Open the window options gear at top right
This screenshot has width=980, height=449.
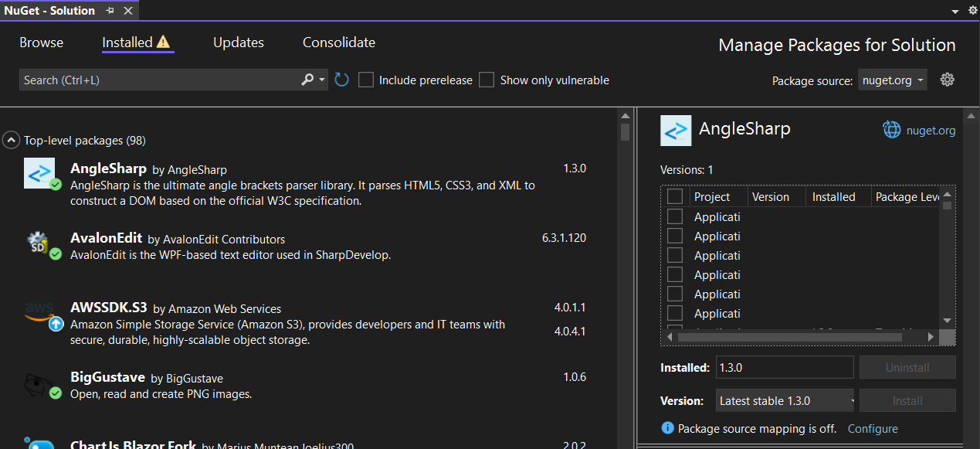pos(972,11)
